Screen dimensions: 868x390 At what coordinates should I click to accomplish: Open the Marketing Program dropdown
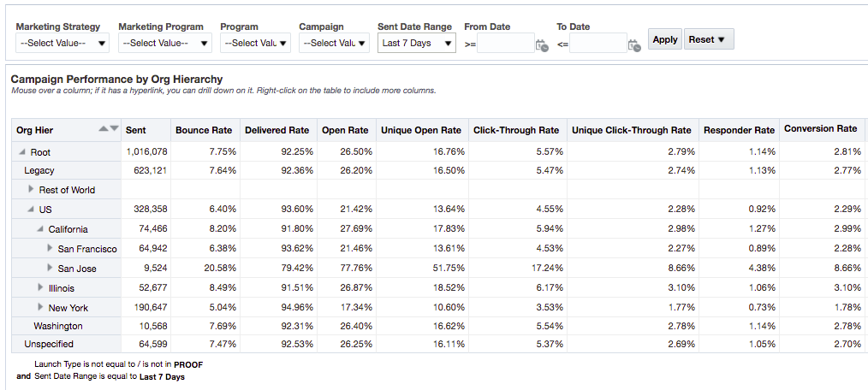(165, 43)
